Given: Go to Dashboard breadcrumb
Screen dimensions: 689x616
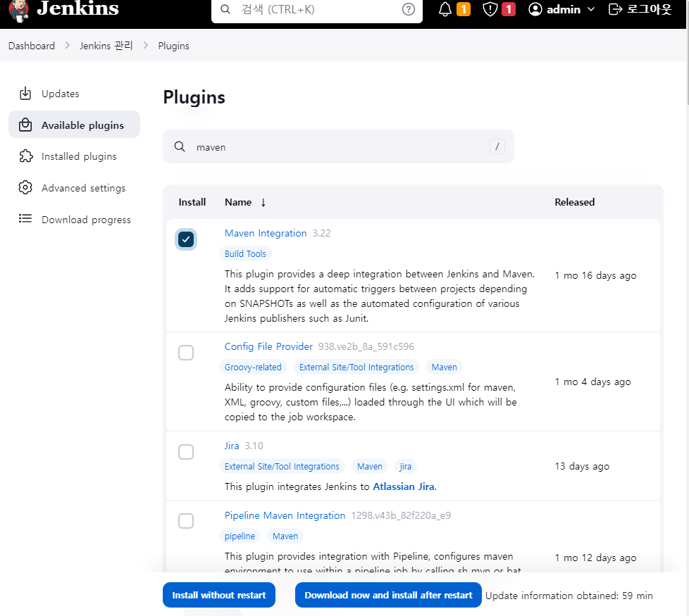Looking at the screenshot, I should pos(32,46).
